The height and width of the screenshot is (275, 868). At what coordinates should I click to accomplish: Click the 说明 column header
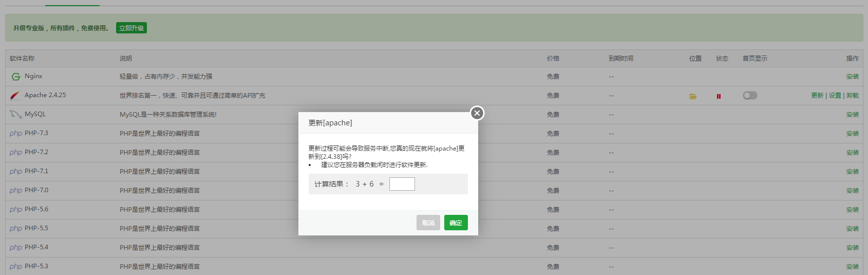[x=126, y=59]
